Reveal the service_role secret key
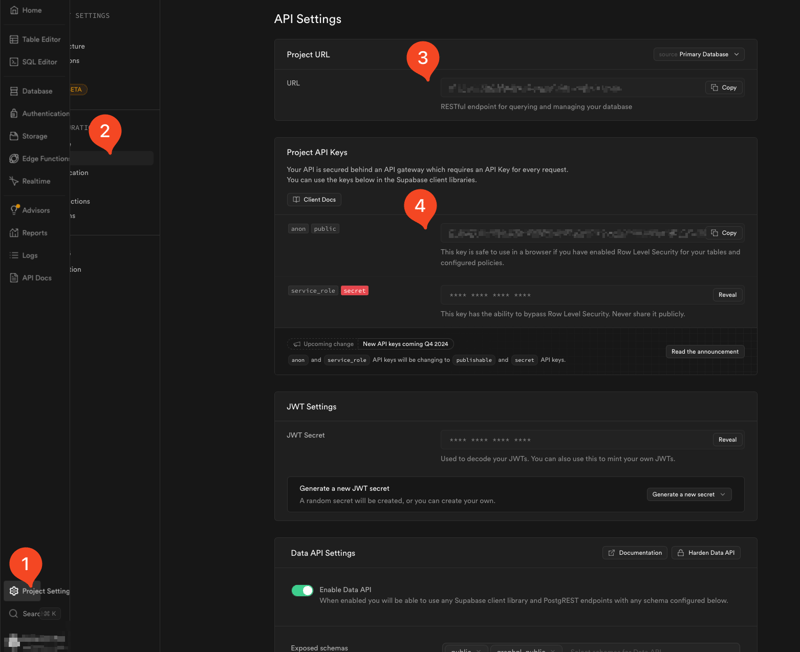The height and width of the screenshot is (652, 800). 727,295
